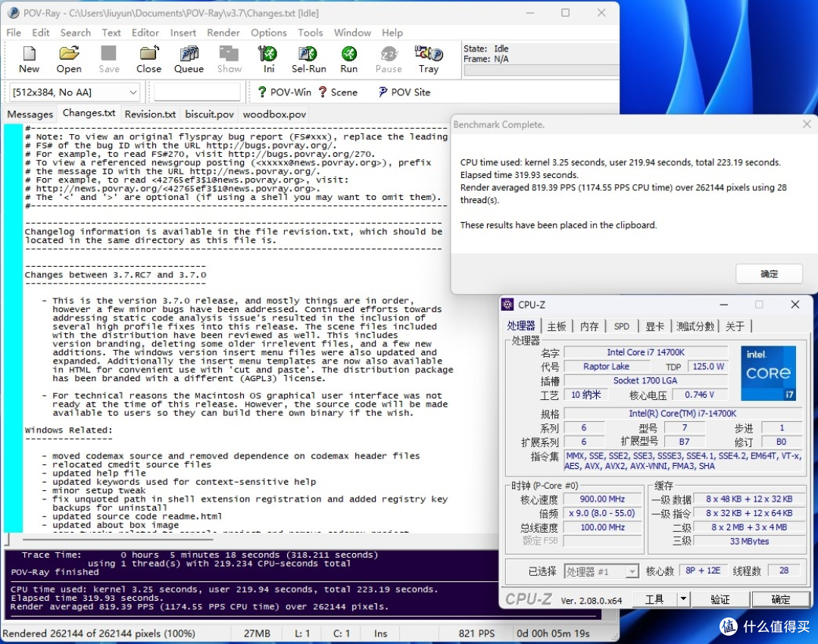The width and height of the screenshot is (818, 644).
Task: Switch to the biscuit.pov tab
Action: coord(209,114)
